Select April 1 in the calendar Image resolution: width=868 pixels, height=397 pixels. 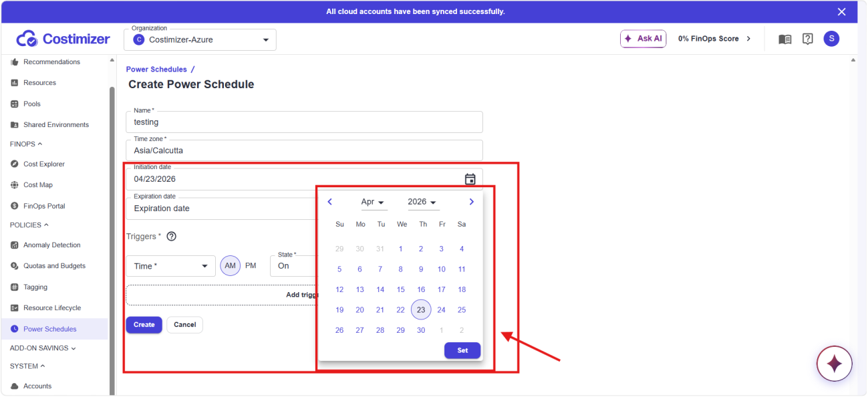point(401,249)
